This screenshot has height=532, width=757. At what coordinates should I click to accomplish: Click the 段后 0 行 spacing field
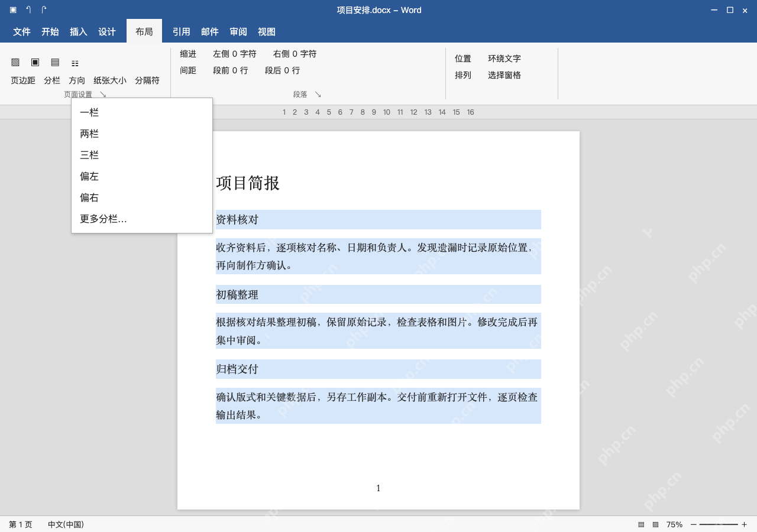click(x=283, y=70)
